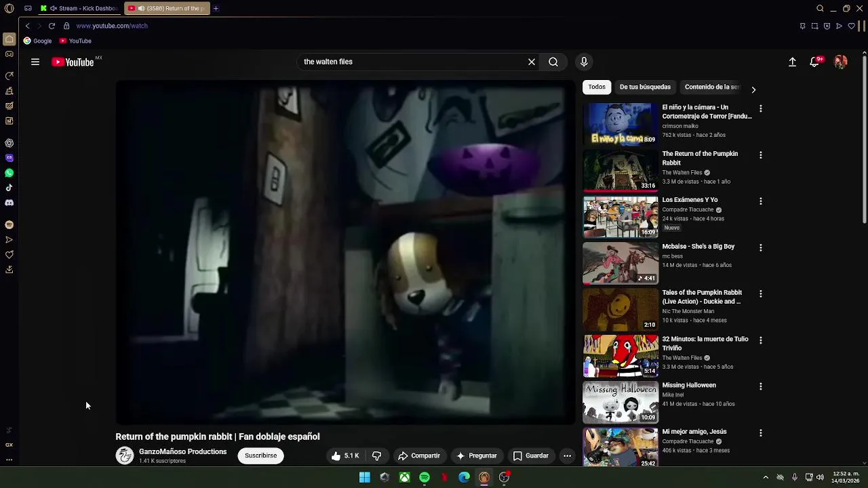The width and height of the screenshot is (868, 488).
Task: Open options for The Return of the Pumpkin Rabbit
Action: pyautogui.click(x=760, y=155)
